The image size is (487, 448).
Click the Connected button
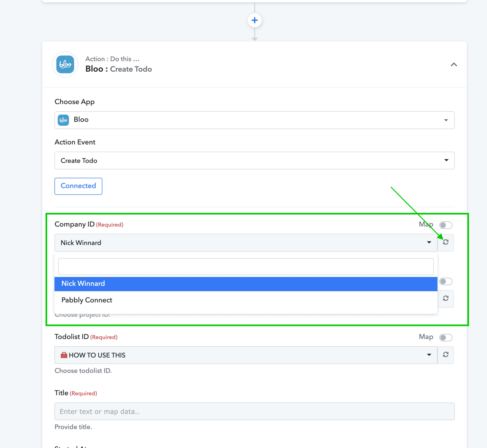click(x=78, y=186)
